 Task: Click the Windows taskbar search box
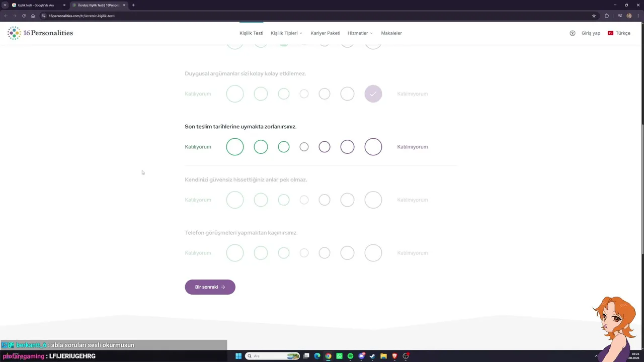click(x=272, y=356)
